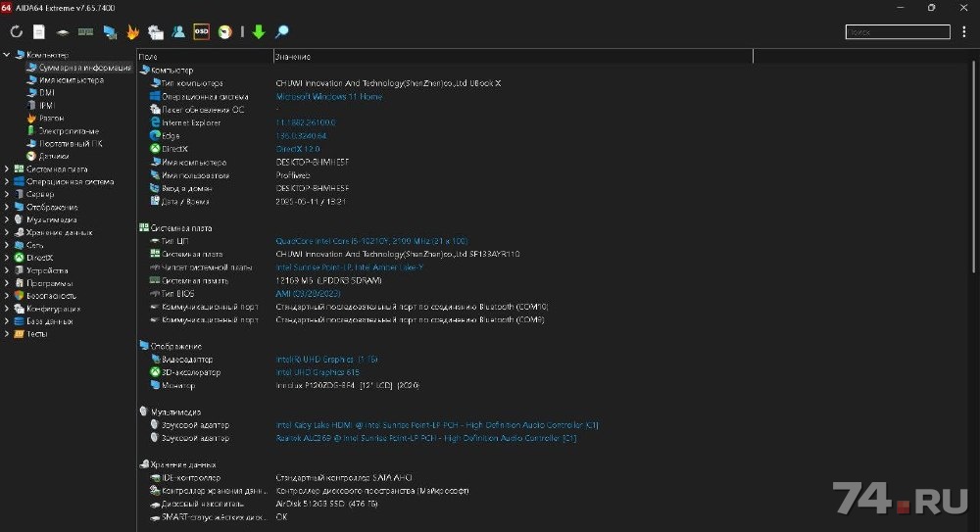Click the green DirectX icon in the field list

155,148
